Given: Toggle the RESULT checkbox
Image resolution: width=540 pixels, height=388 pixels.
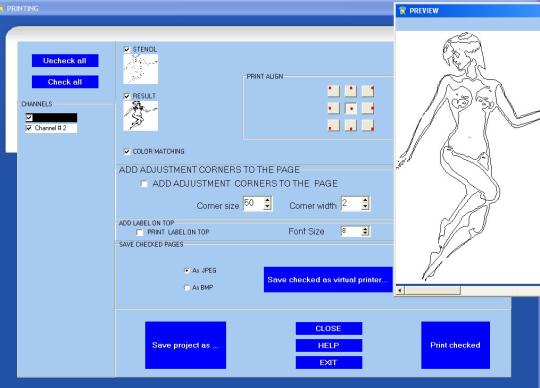Looking at the screenshot, I should pos(127,96).
